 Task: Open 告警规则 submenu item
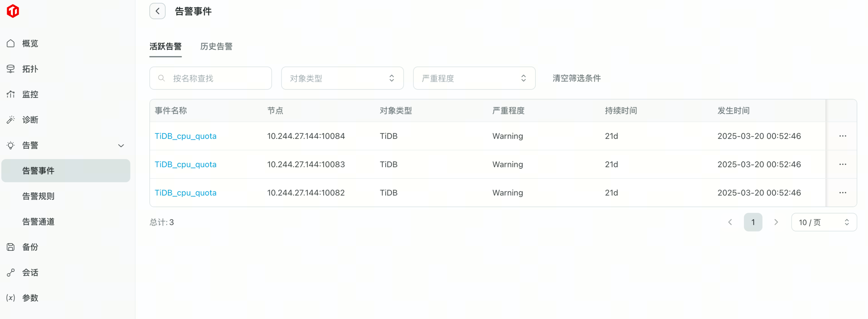coord(38,196)
